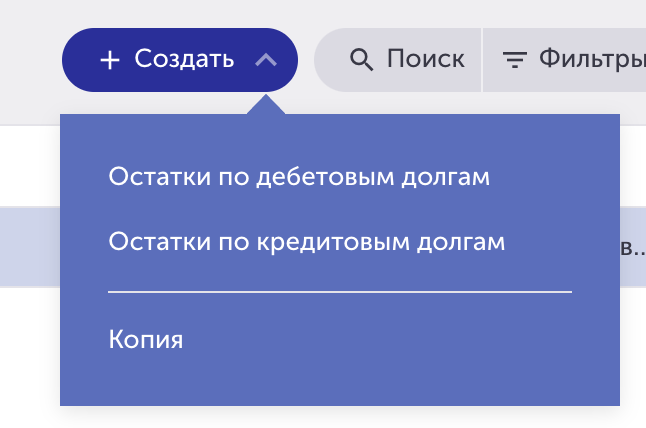Click the filter lines icon
This screenshot has width=646, height=428.
(x=515, y=60)
